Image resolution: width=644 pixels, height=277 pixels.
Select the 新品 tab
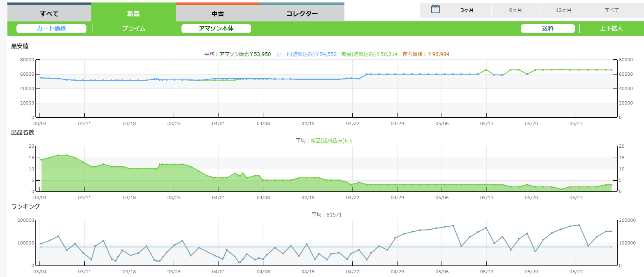pyautogui.click(x=133, y=14)
